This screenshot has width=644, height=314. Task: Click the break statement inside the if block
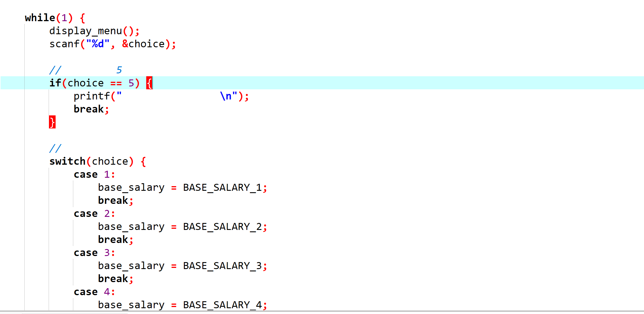click(x=89, y=109)
